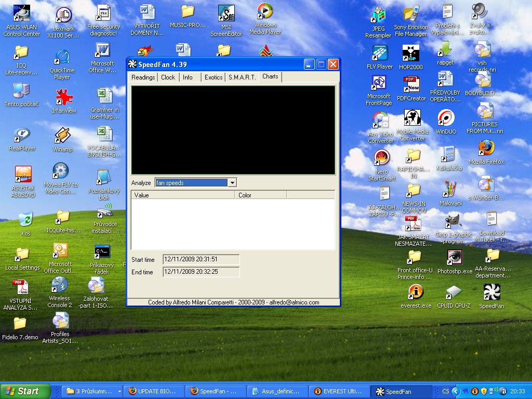Launch Winamp from the desktop
532x399 pixels.
62,140
